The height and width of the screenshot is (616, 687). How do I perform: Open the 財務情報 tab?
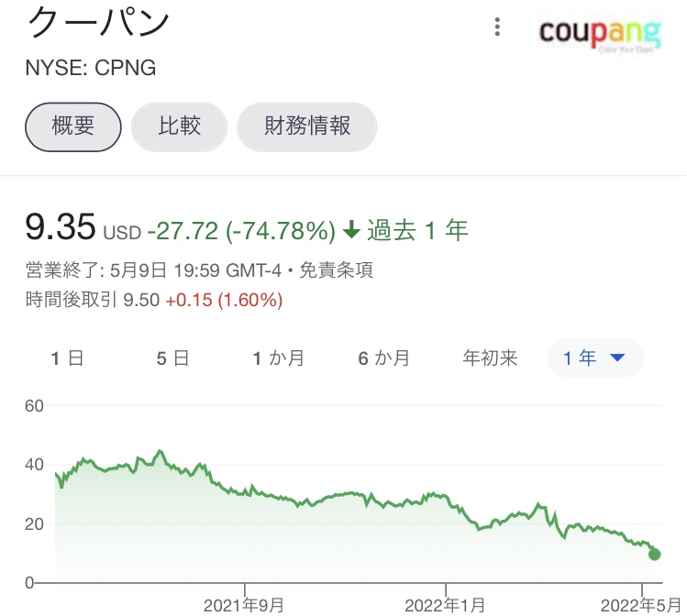click(x=307, y=126)
